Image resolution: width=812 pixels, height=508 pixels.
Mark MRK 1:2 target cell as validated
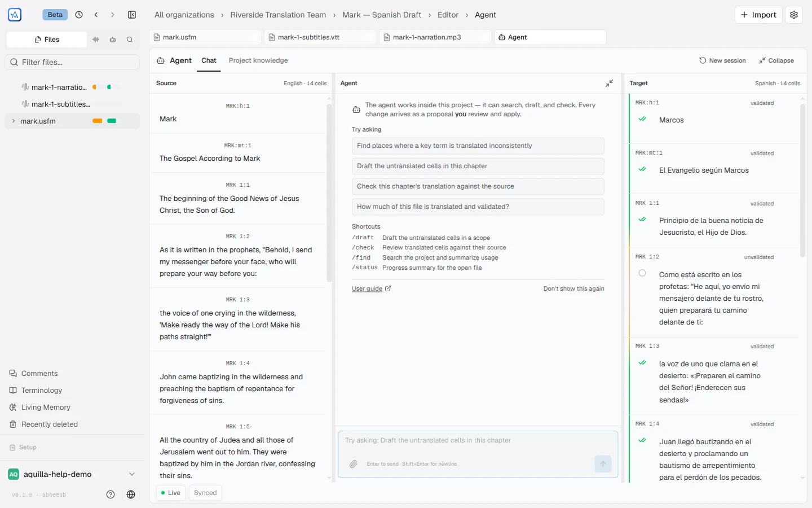pos(642,273)
